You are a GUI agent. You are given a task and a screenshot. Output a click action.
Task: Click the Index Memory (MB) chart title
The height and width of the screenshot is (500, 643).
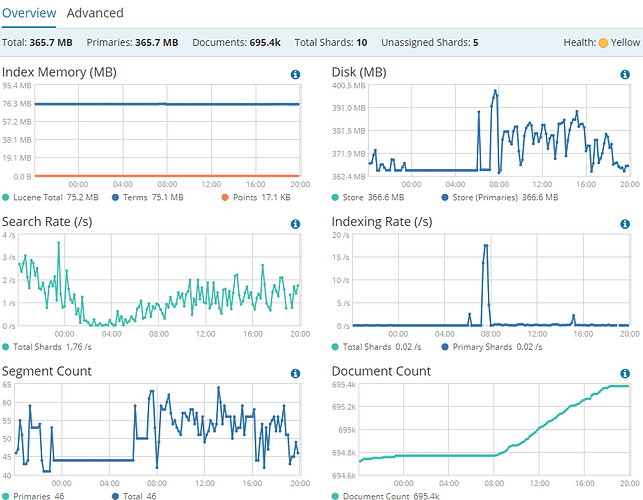coord(59,73)
